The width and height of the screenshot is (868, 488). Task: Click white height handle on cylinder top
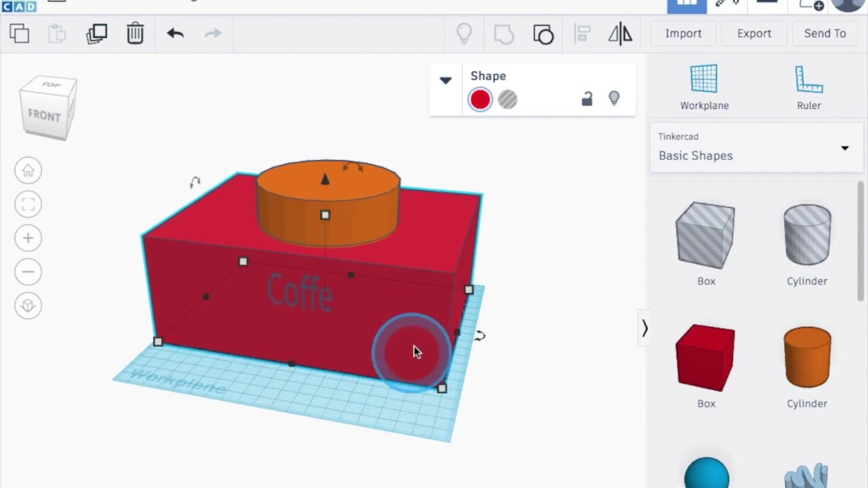pyautogui.click(x=325, y=215)
